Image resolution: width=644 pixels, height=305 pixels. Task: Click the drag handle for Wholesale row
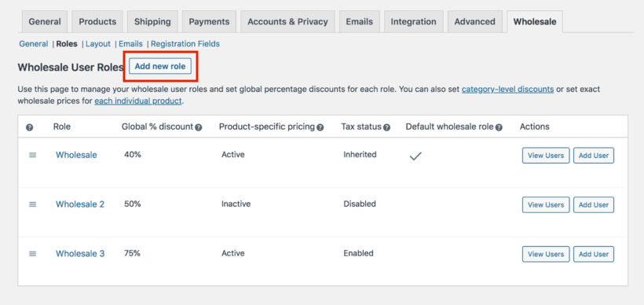click(x=32, y=155)
